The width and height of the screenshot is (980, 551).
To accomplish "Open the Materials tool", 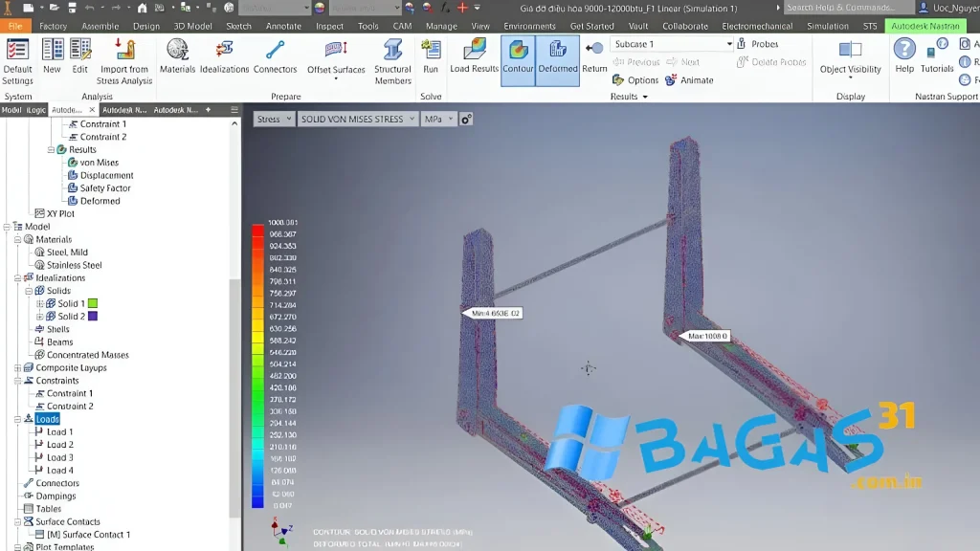I will (x=177, y=56).
